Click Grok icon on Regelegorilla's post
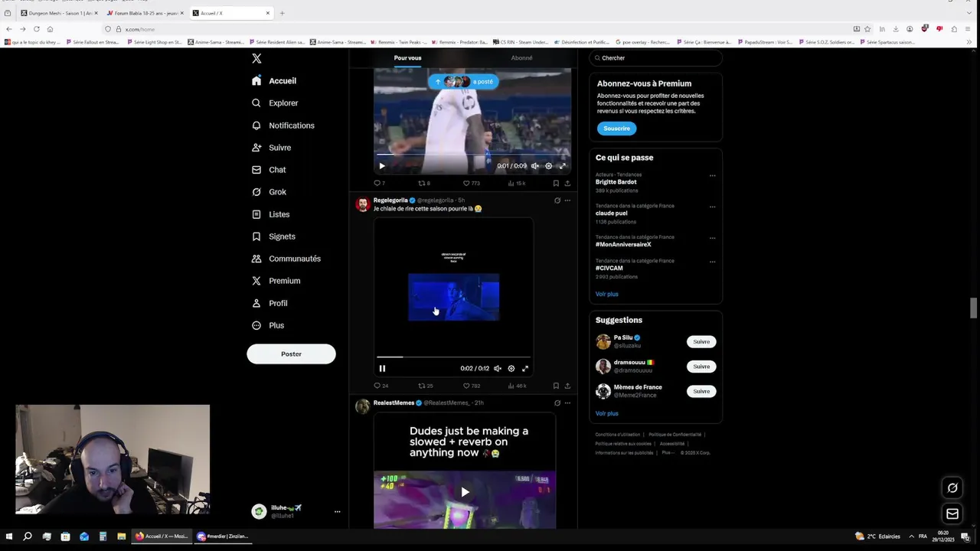This screenshot has height=551, width=980. pyautogui.click(x=557, y=201)
